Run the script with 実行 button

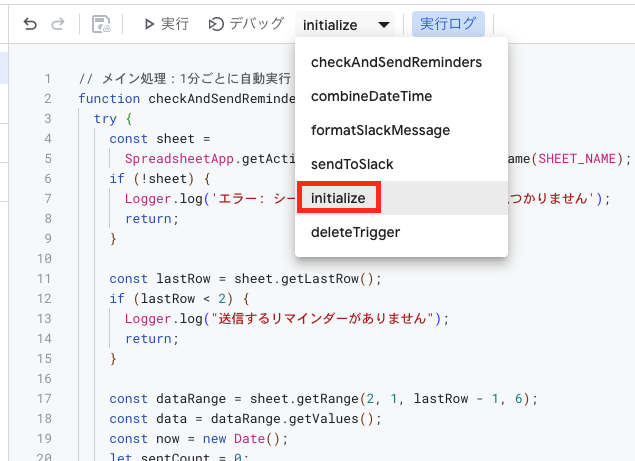click(166, 24)
